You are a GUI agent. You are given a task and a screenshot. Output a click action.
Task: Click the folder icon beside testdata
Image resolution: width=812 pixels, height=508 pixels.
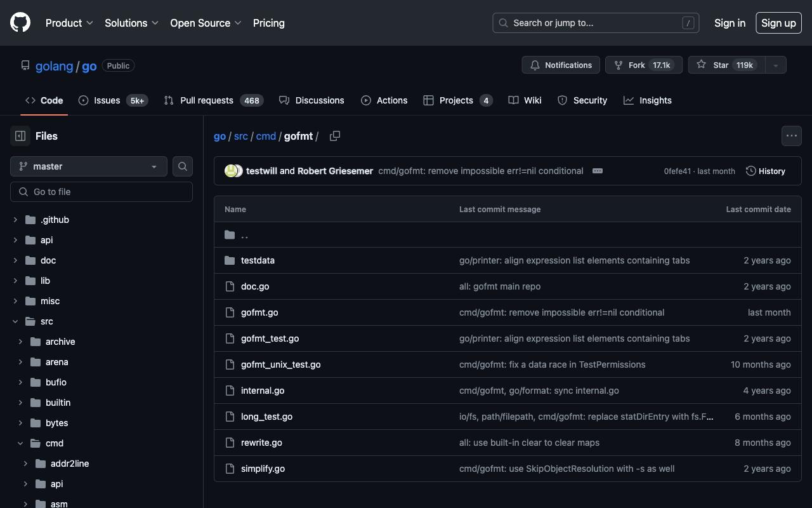point(230,260)
